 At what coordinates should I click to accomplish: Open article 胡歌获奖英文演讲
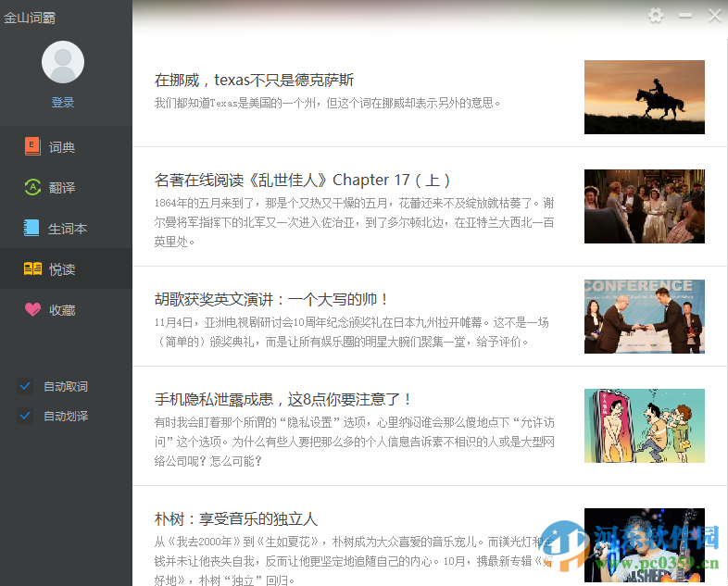coord(271,299)
